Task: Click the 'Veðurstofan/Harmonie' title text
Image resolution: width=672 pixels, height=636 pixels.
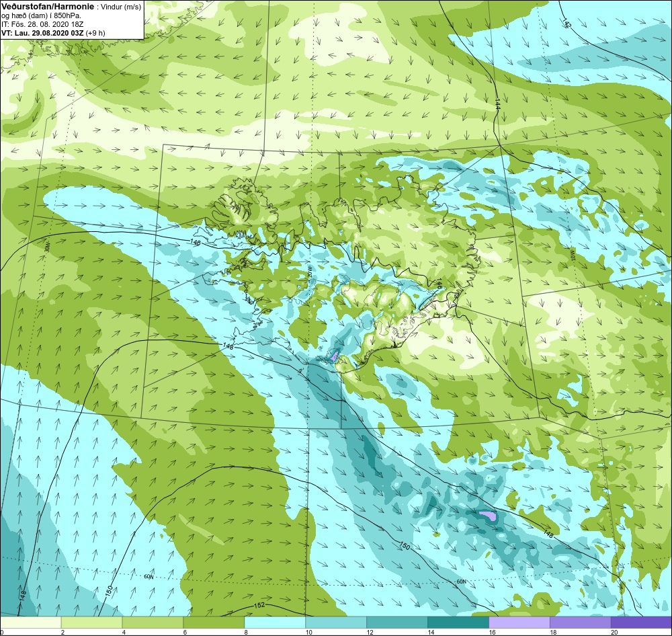Action: coord(48,7)
